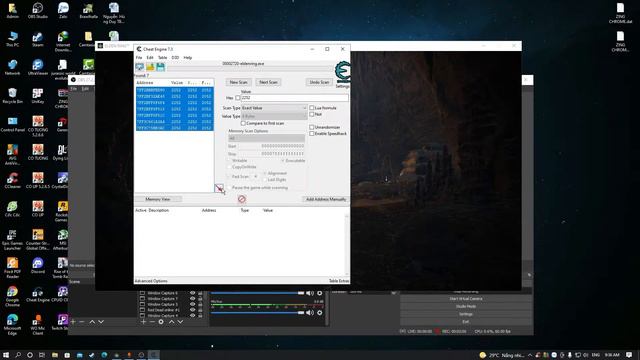Check Compare to first scan
The height and width of the screenshot is (360, 640).
(x=243, y=123)
